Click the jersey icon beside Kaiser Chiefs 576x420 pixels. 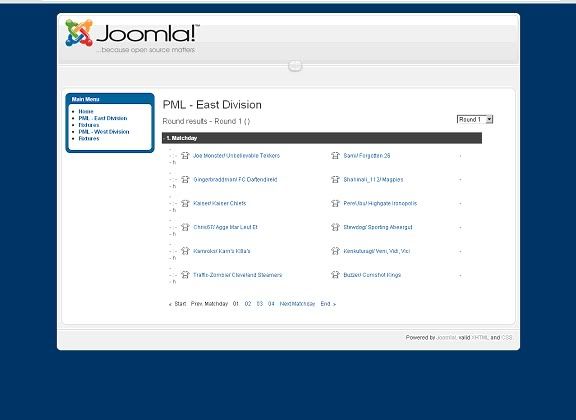tap(185, 204)
